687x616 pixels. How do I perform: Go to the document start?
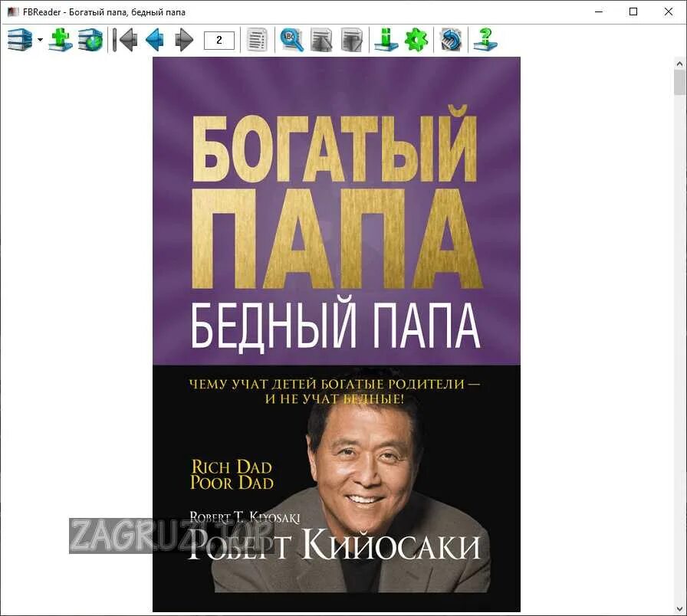pyautogui.click(x=125, y=40)
